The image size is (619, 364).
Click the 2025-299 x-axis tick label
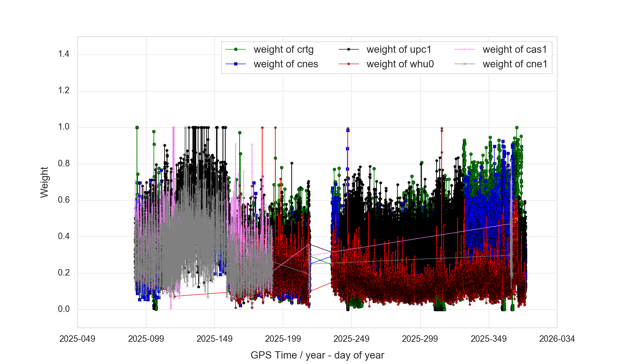(420, 339)
